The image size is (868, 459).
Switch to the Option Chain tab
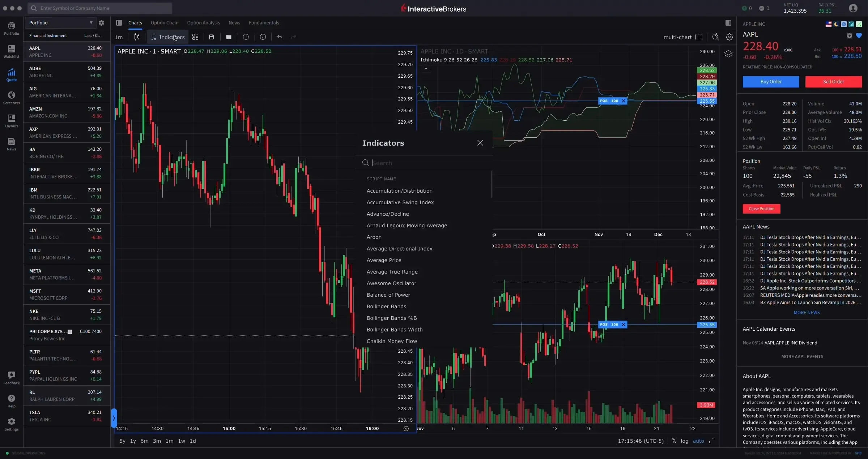tap(165, 22)
